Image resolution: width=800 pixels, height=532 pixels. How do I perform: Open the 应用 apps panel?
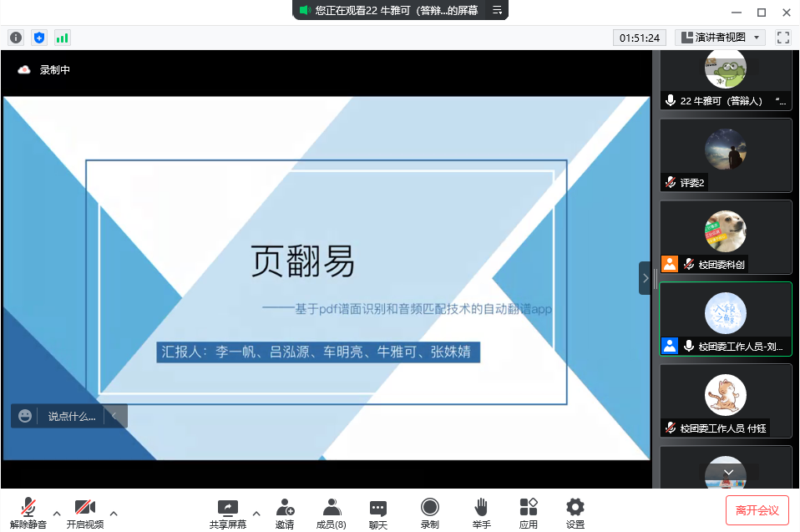(x=529, y=513)
